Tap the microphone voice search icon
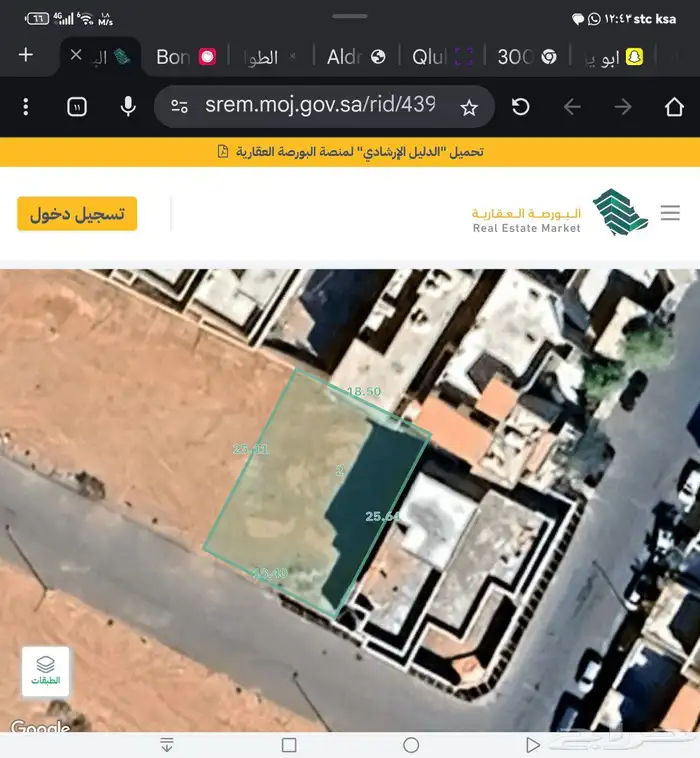This screenshot has height=758, width=700. [x=128, y=107]
